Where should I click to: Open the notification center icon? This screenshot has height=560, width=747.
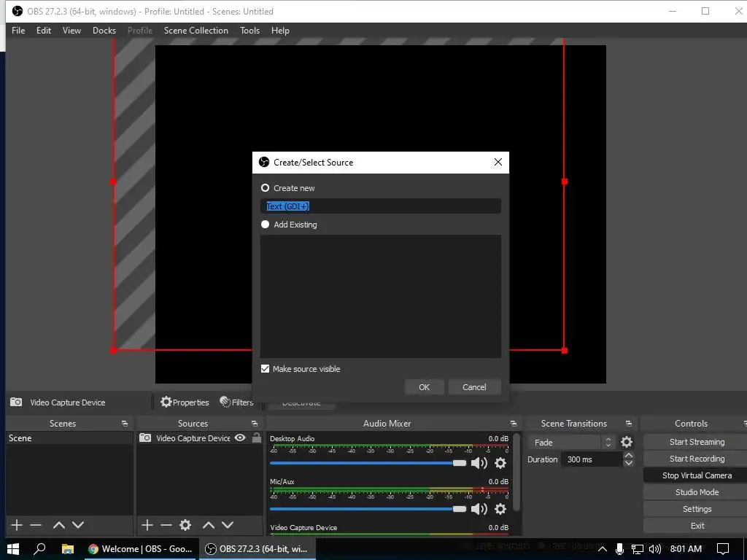tap(723, 549)
